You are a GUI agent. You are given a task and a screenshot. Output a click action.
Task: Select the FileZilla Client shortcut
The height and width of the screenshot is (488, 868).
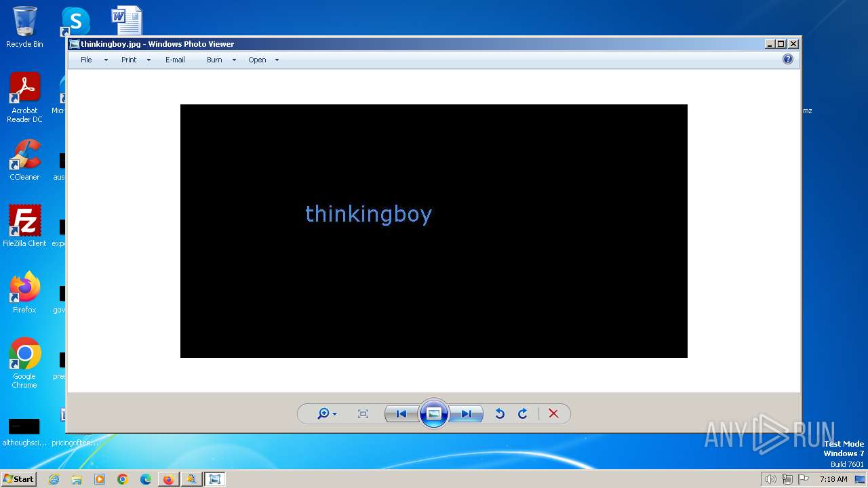24,226
